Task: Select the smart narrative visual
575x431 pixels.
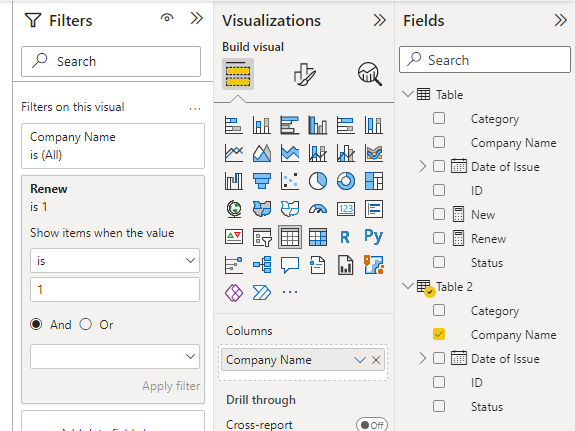Action: coord(318,265)
